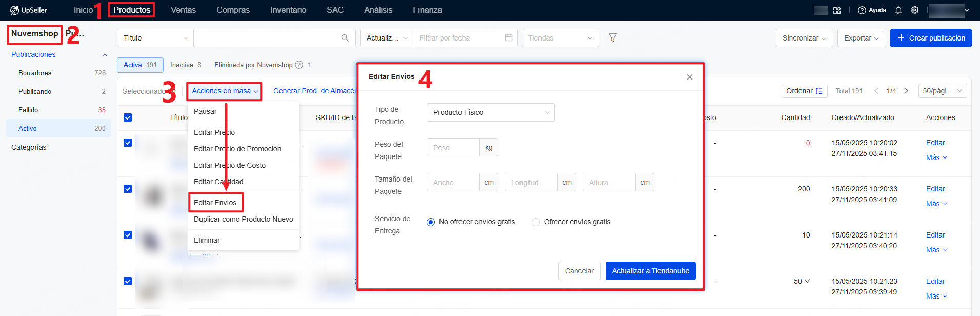
Task: Select 'No ofrecer envíos gratis' radio option
Action: coord(431,222)
